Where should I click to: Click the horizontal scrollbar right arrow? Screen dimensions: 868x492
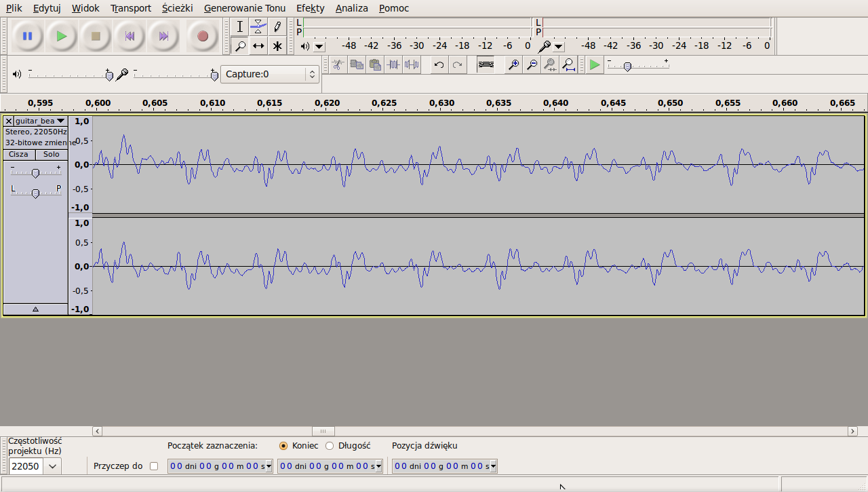coord(852,431)
